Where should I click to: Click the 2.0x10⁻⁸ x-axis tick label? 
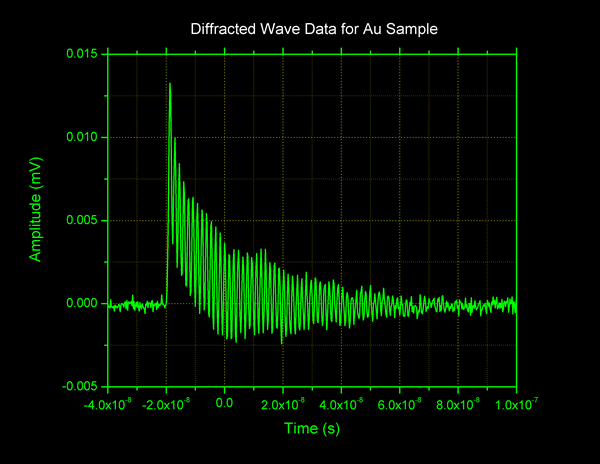(x=284, y=404)
